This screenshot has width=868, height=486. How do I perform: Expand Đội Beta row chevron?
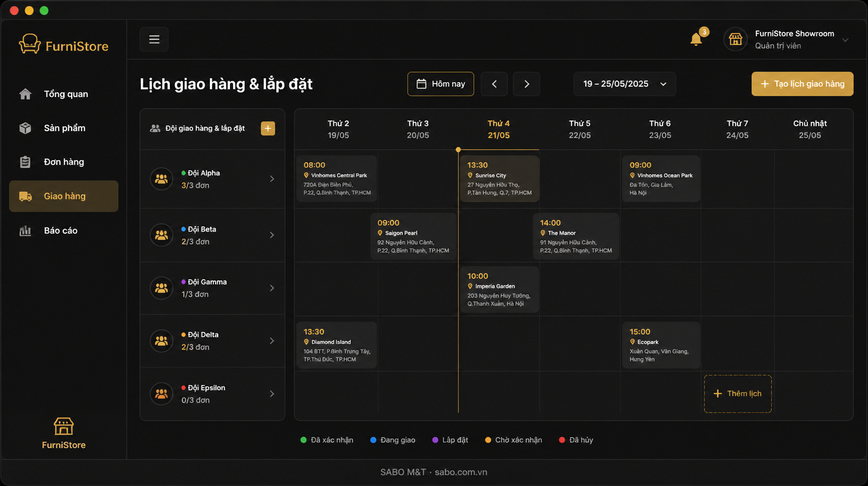click(x=272, y=235)
